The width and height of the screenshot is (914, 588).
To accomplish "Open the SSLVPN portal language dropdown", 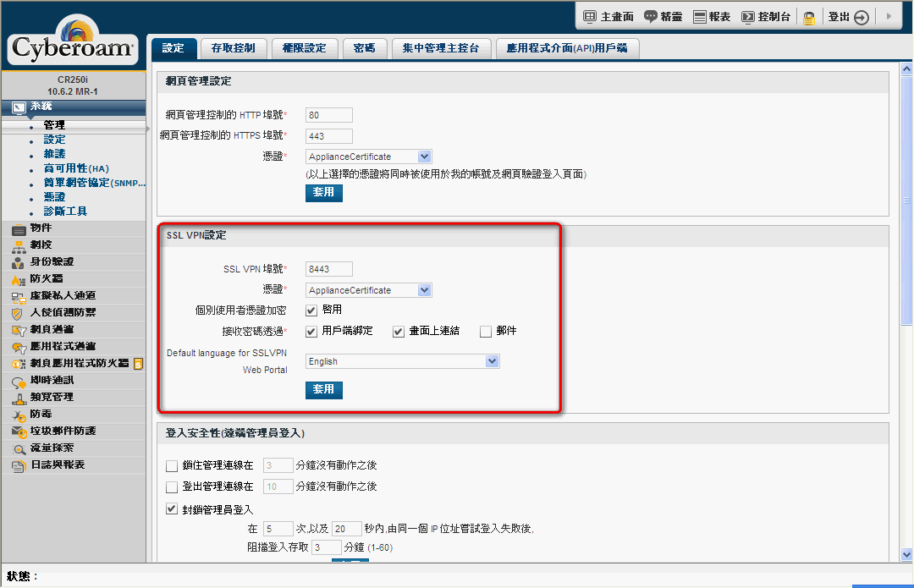I will tap(402, 361).
